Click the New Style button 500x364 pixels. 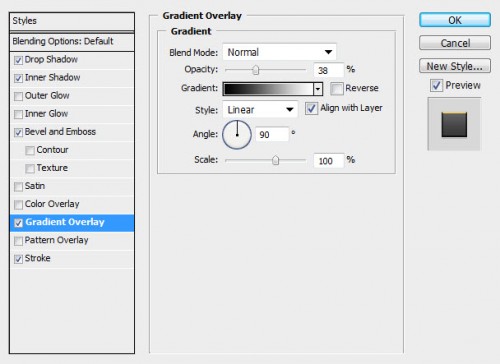click(455, 66)
